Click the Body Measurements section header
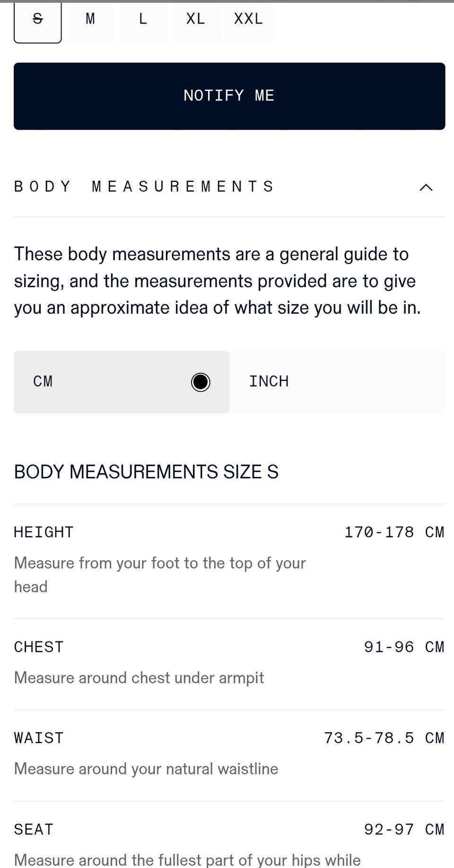Image resolution: width=454 pixels, height=868 pixels. (x=144, y=187)
